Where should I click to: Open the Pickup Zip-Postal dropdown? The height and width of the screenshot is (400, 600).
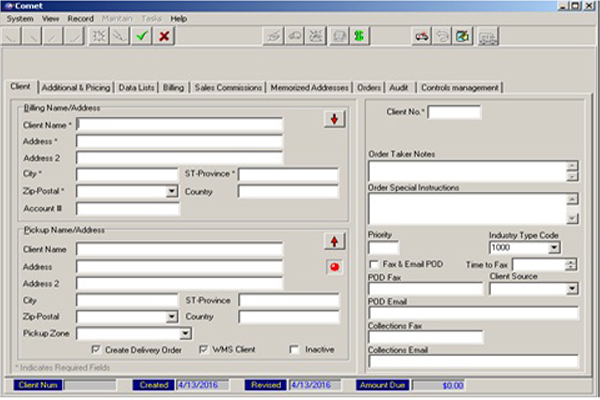point(172,317)
